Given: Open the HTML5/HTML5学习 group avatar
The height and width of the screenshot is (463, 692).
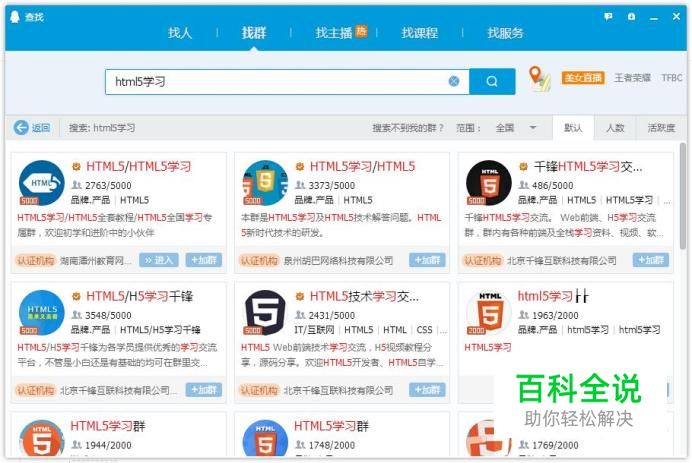Looking at the screenshot, I should click(x=41, y=183).
